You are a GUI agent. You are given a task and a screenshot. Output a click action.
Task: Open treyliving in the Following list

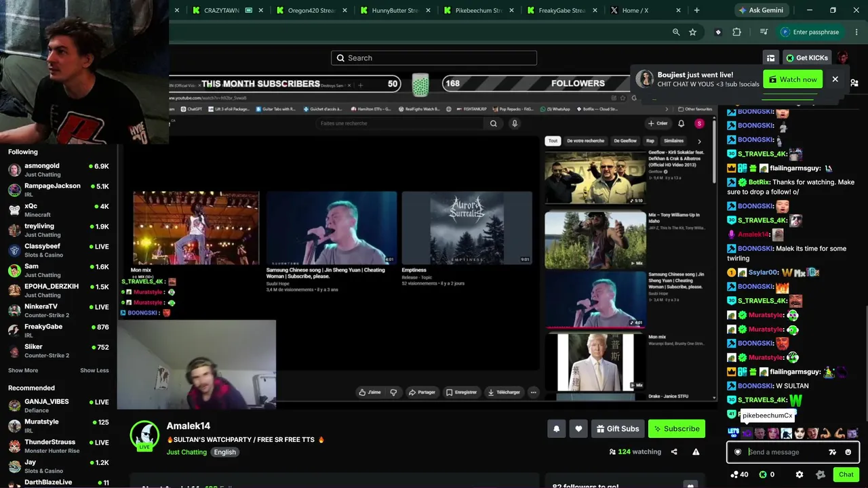tap(58, 230)
